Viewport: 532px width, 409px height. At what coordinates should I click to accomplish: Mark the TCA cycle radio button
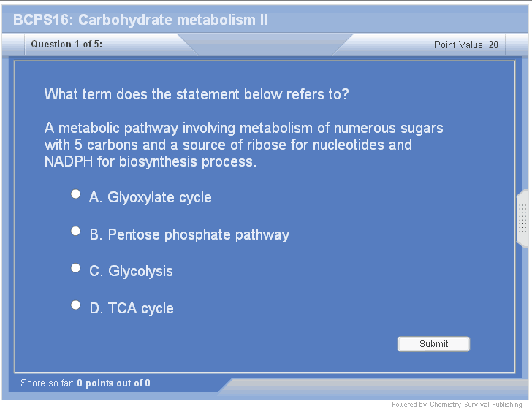pos(75,305)
